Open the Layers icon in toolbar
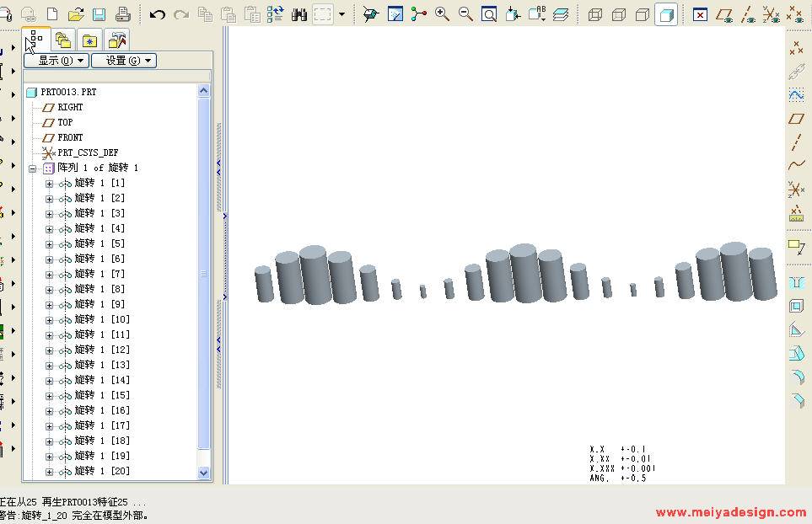This screenshot has width=812, height=524. (561, 14)
